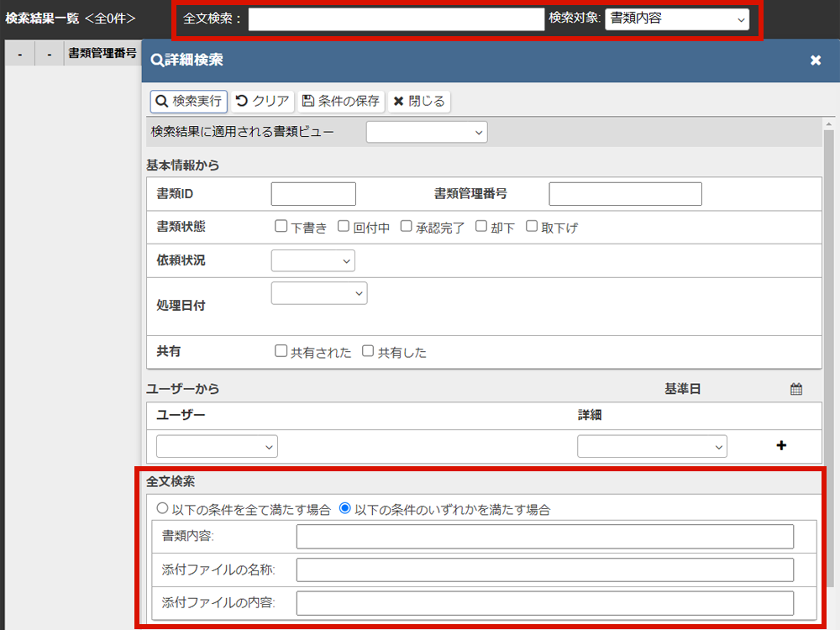Click the 書類ID input field
Image resolution: width=840 pixels, height=630 pixels.
(313, 194)
